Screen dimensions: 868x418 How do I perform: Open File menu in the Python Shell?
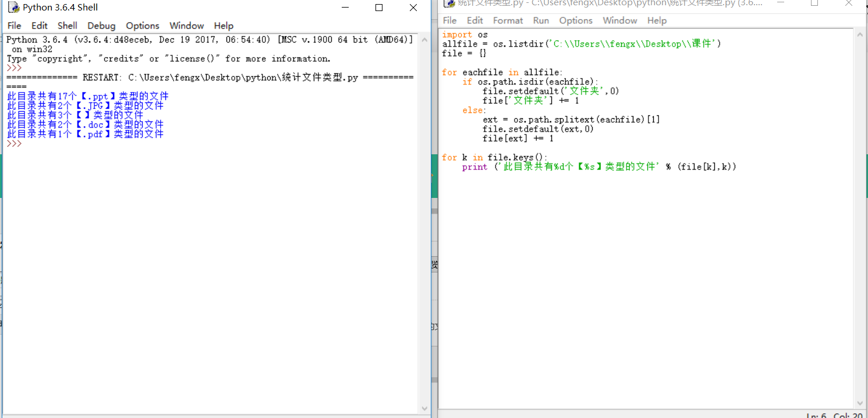pyautogui.click(x=14, y=26)
